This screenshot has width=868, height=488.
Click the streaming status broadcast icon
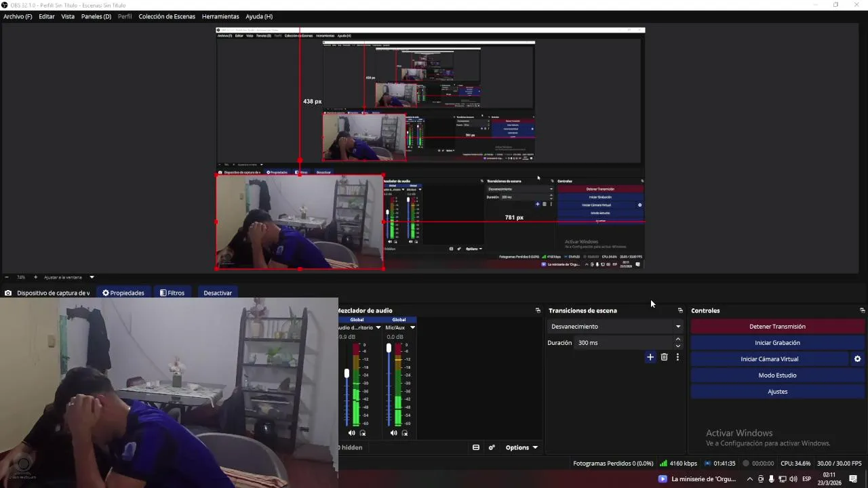point(707,464)
